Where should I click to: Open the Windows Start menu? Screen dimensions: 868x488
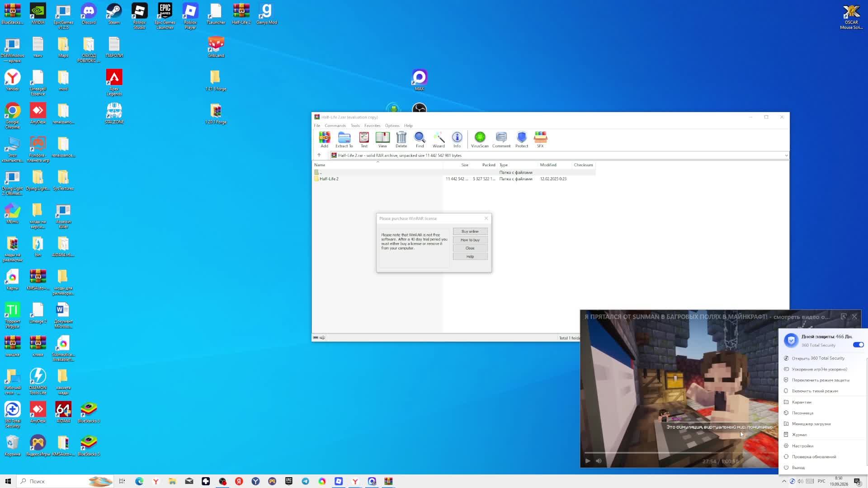[x=8, y=481]
